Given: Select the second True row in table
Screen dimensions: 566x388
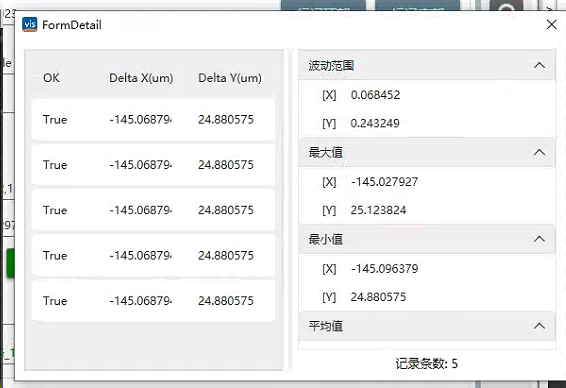Looking at the screenshot, I should [x=153, y=165].
